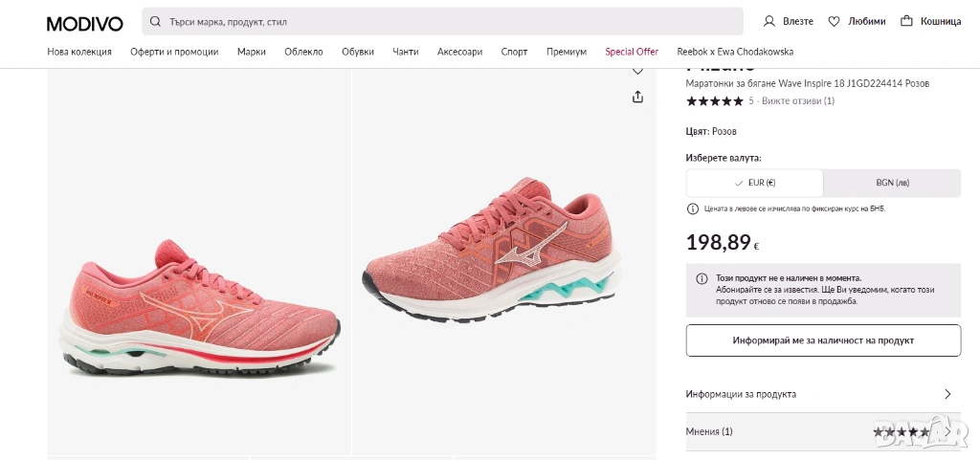Click the five-star rating icons
Screen dimensions: 980x460
[x=714, y=100]
